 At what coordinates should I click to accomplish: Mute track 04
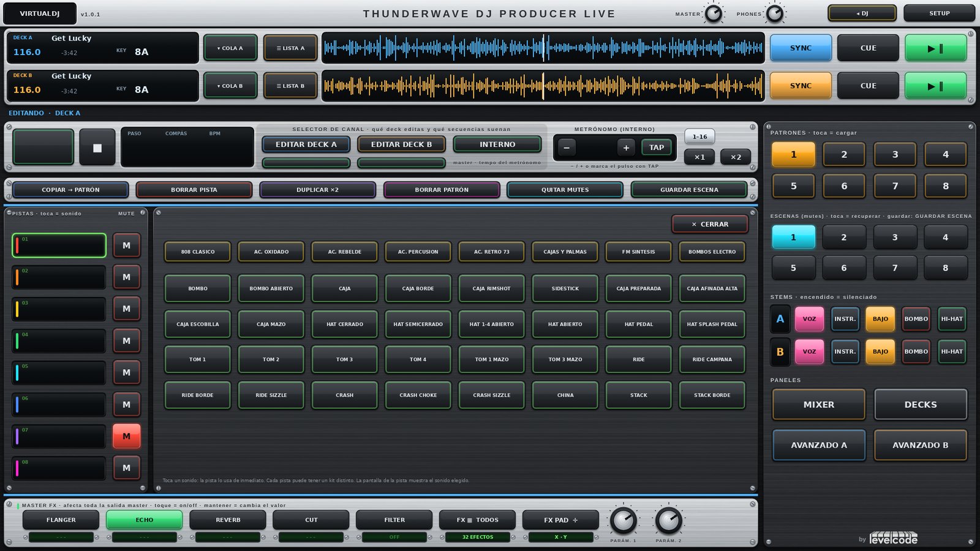pos(126,341)
